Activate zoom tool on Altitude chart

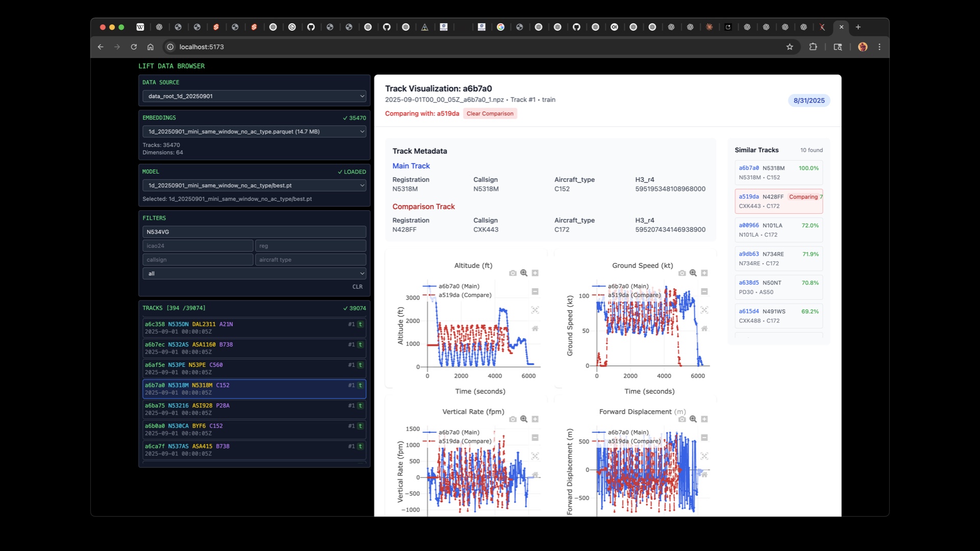coord(524,273)
